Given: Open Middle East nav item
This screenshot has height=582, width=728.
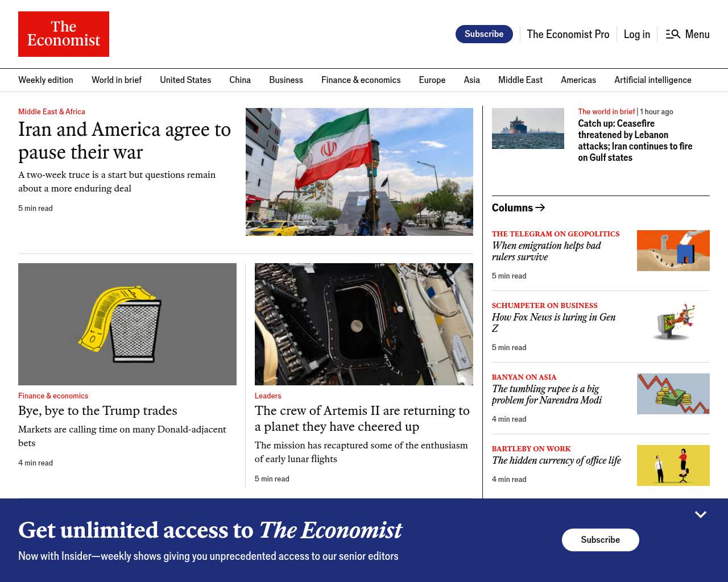Looking at the screenshot, I should [520, 80].
